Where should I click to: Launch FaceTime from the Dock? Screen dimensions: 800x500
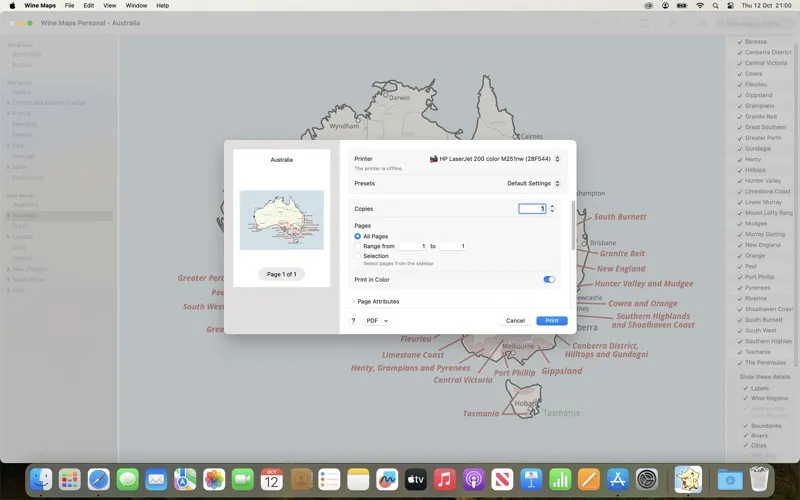243,480
